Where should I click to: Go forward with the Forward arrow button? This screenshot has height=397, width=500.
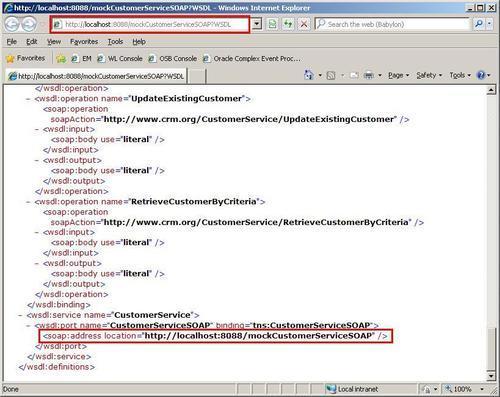click(x=29, y=24)
